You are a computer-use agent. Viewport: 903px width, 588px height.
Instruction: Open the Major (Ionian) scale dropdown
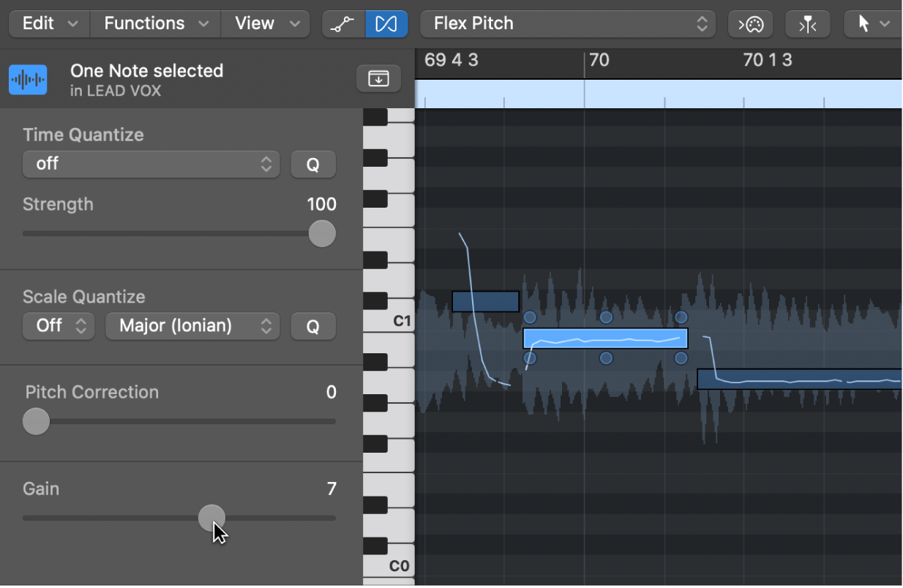tap(192, 326)
